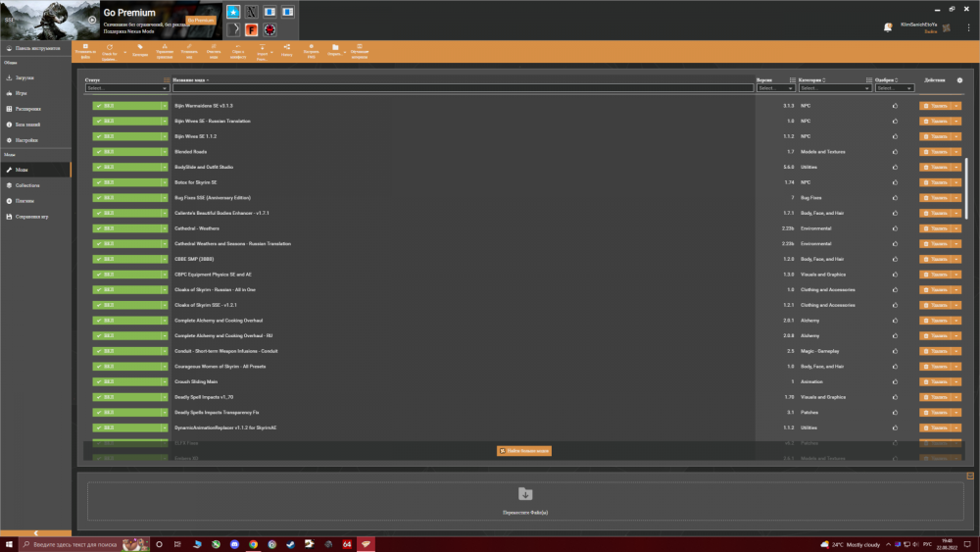Viewport: 980px width, 552px height.
Task: Open the Nemesis 'N' tool icon
Action: (251, 12)
